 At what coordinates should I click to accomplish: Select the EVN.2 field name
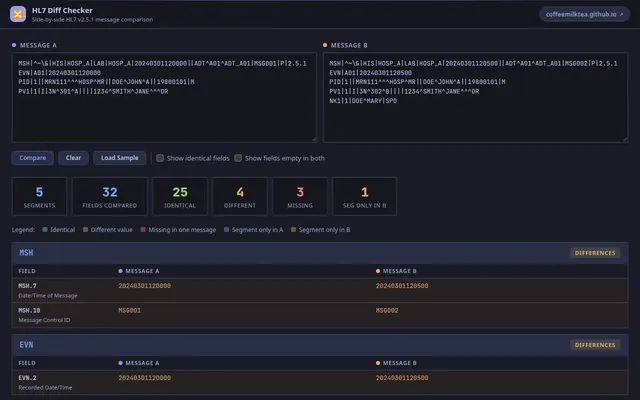[27, 378]
